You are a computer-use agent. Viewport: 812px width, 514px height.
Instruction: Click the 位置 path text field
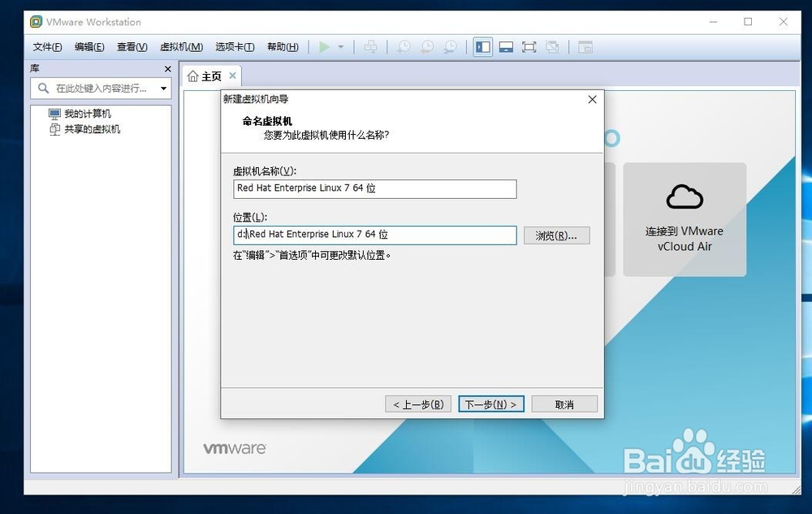pos(375,235)
